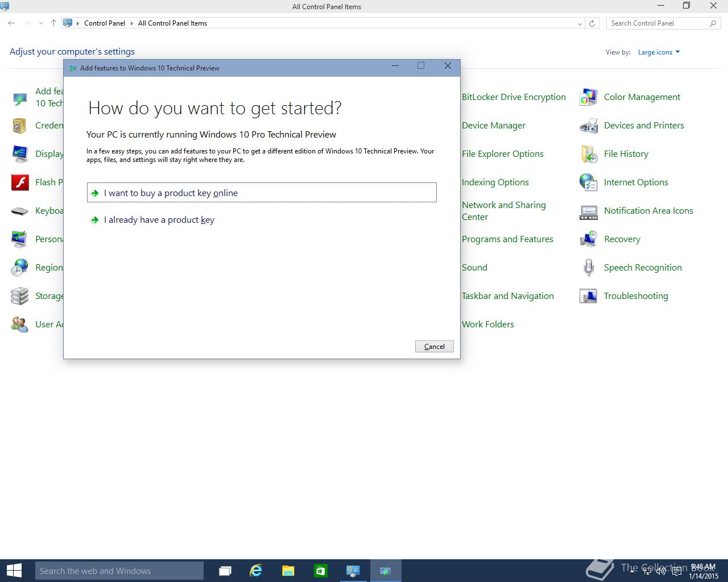Click the refresh button in address bar
Viewport: 728px width, 582px height.
coord(592,23)
